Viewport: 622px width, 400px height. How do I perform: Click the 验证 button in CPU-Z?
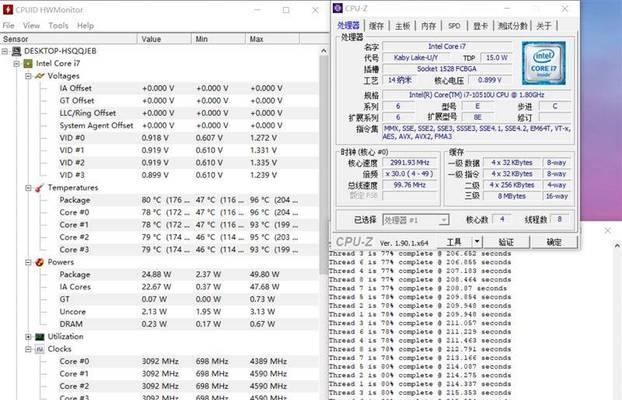tap(506, 242)
